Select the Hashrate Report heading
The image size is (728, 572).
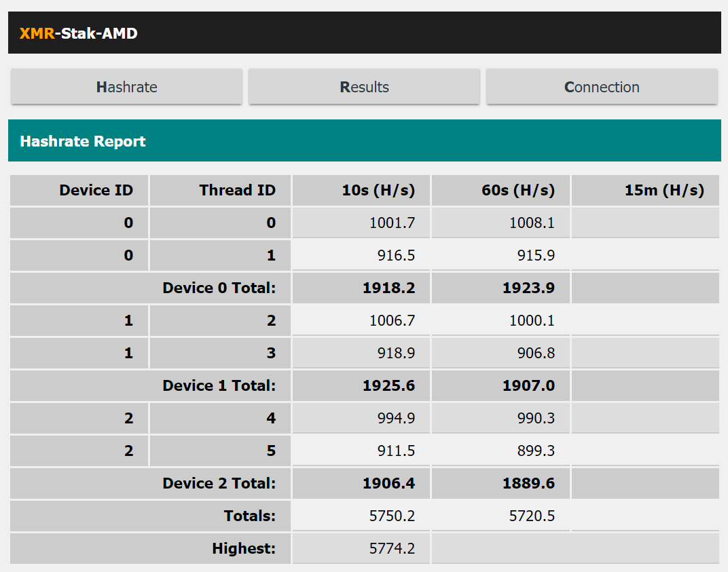83,141
